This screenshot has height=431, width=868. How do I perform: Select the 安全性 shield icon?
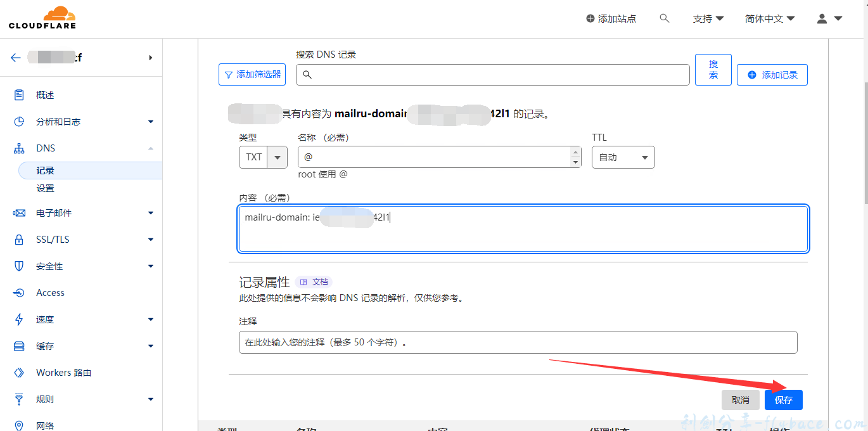[18, 266]
